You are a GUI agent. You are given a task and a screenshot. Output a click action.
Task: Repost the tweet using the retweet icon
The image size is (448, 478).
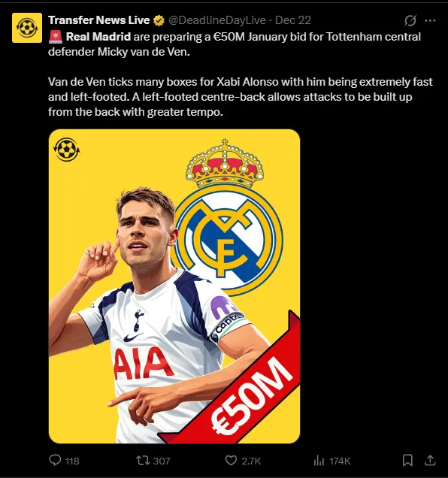pyautogui.click(x=142, y=460)
